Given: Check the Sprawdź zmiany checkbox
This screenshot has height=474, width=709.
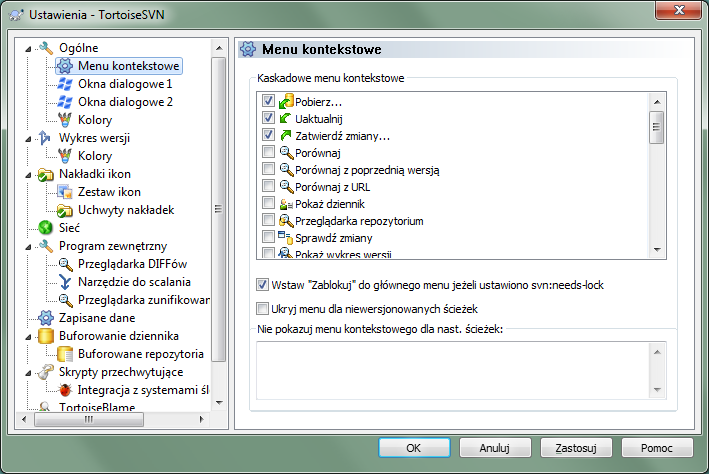Looking at the screenshot, I should pos(268,237).
